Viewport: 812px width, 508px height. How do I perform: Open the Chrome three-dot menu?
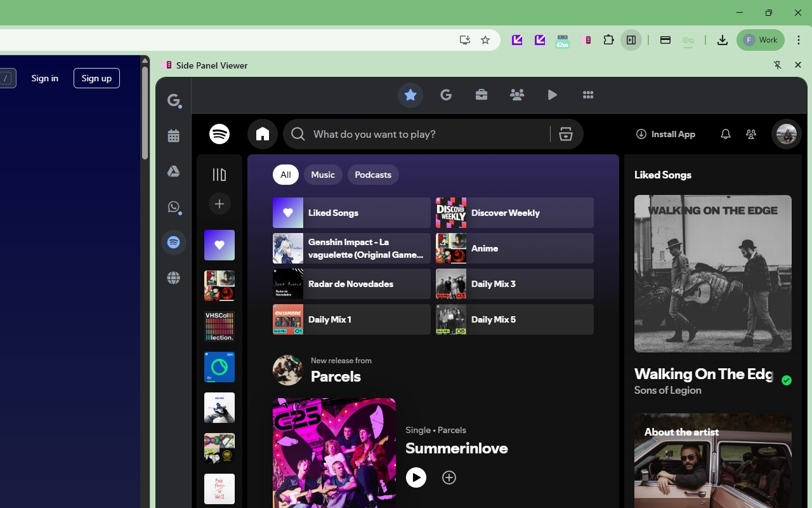pyautogui.click(x=799, y=40)
